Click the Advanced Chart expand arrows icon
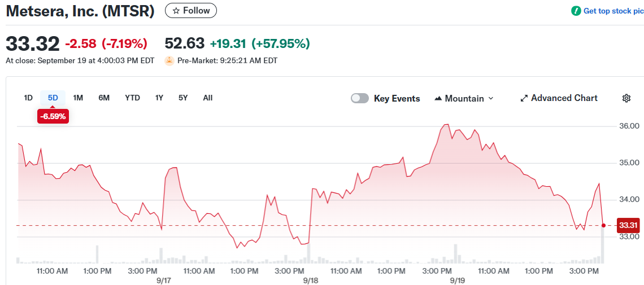This screenshot has height=285, width=644. [x=524, y=98]
